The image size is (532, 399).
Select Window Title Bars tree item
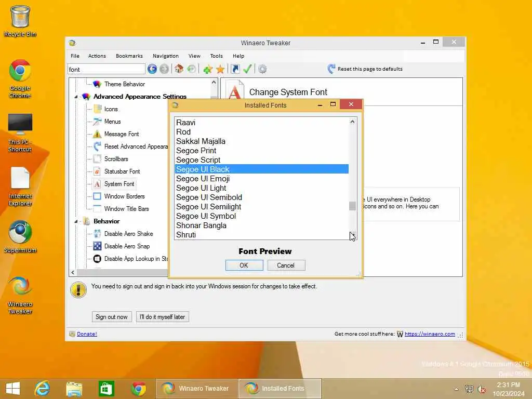(126, 209)
